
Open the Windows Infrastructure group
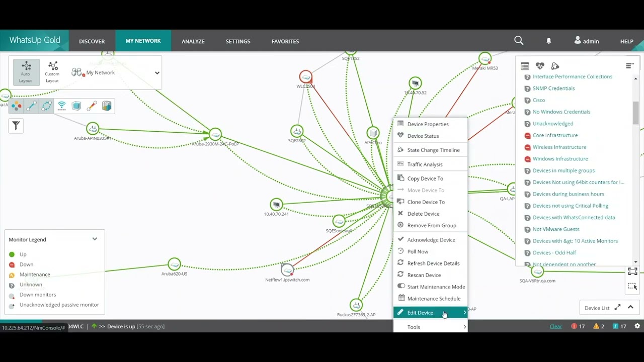click(560, 159)
